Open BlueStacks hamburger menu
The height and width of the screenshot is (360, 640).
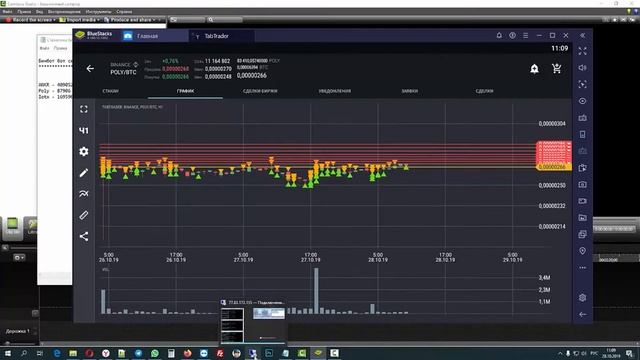526,36
